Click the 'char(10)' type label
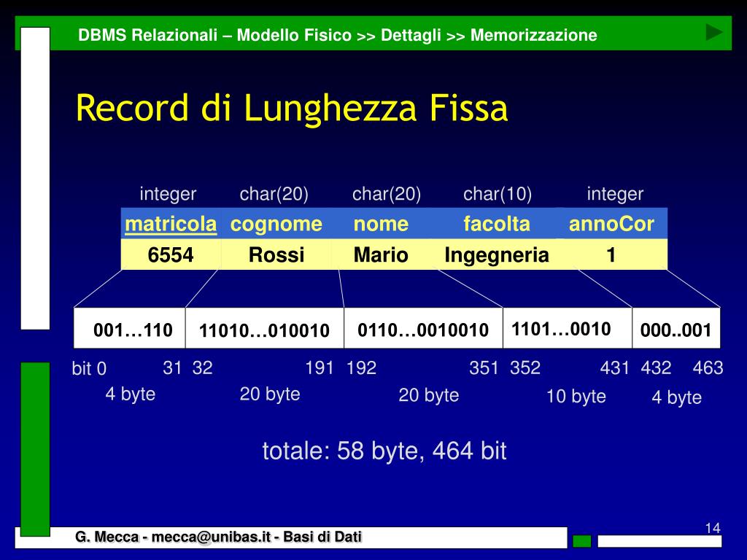The width and height of the screenshot is (747, 560). pyautogui.click(x=498, y=194)
